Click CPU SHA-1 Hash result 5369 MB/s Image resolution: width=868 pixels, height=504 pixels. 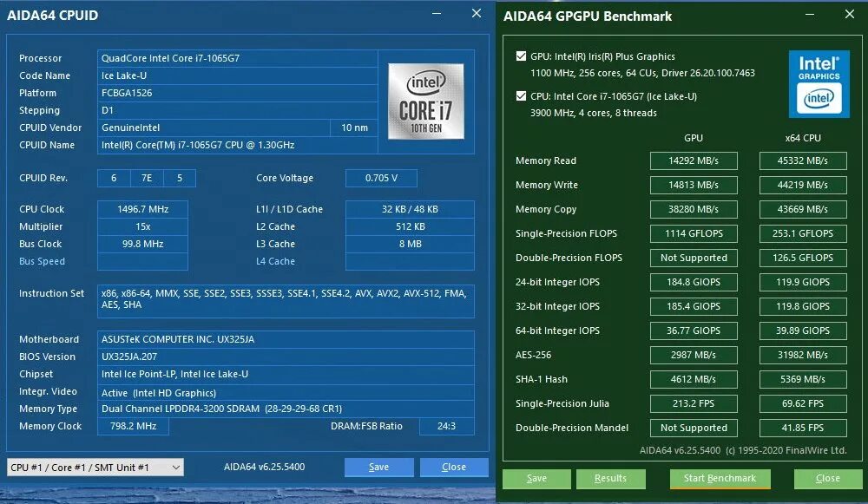click(x=803, y=380)
